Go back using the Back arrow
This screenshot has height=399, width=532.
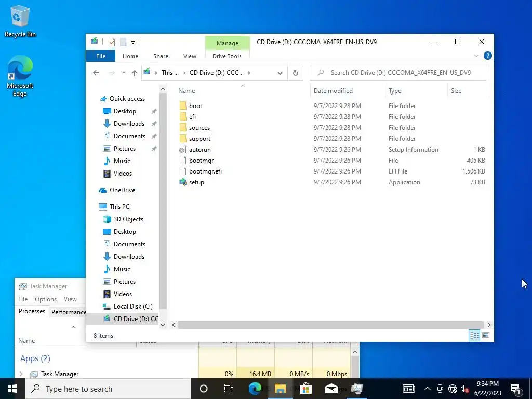pos(96,73)
